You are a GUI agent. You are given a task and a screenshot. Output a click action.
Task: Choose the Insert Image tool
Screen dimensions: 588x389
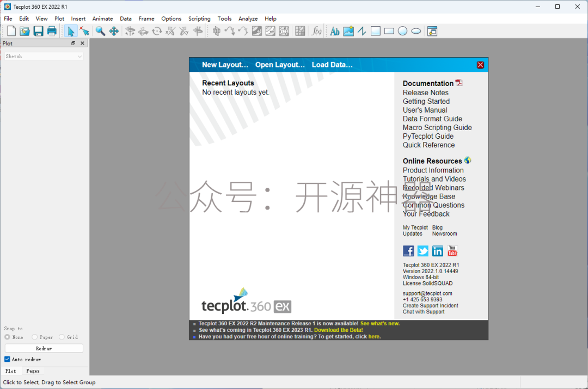pos(348,31)
